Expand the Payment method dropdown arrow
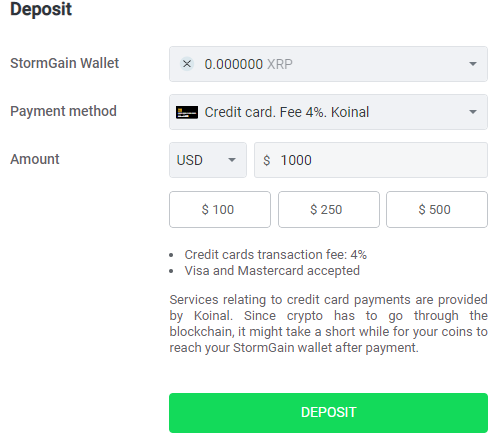This screenshot has height=441, width=496. (x=473, y=112)
